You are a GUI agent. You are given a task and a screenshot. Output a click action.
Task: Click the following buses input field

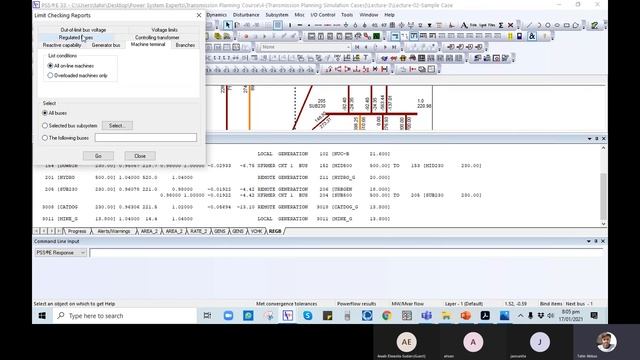[146, 138]
